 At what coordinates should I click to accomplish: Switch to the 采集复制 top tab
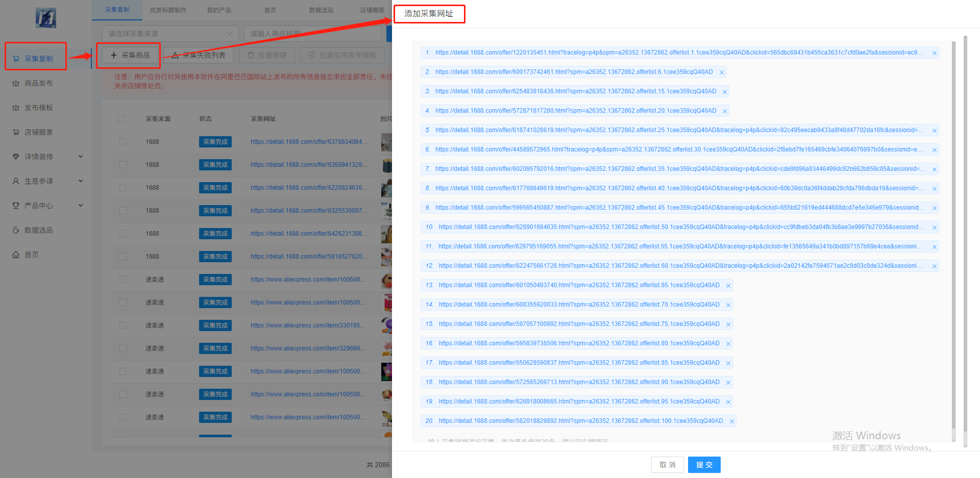tap(117, 10)
